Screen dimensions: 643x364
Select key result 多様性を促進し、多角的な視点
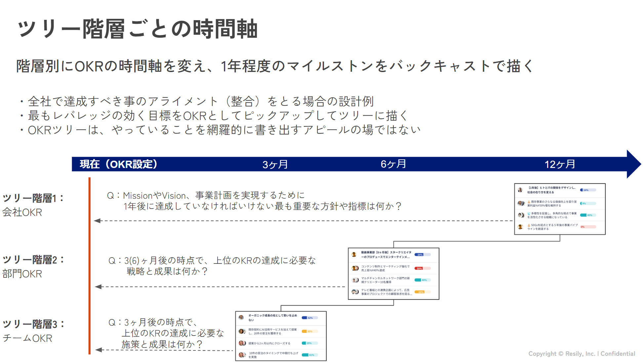tap(552, 215)
